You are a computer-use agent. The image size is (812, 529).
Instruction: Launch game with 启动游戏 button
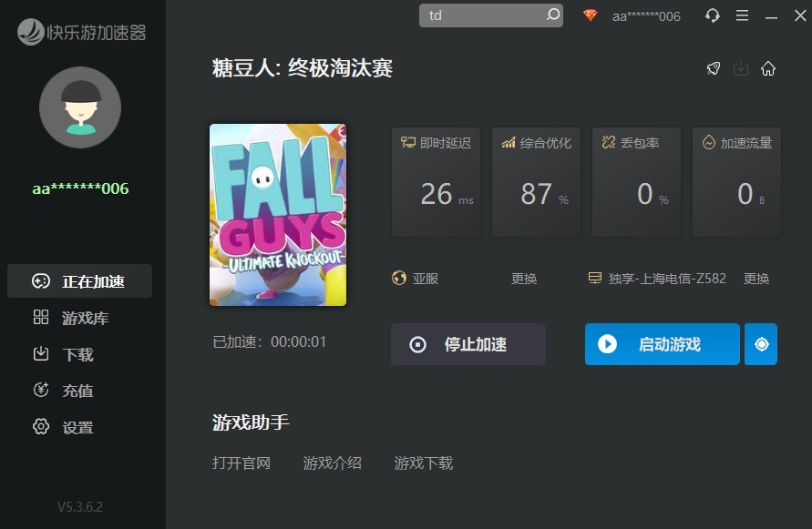click(x=662, y=344)
